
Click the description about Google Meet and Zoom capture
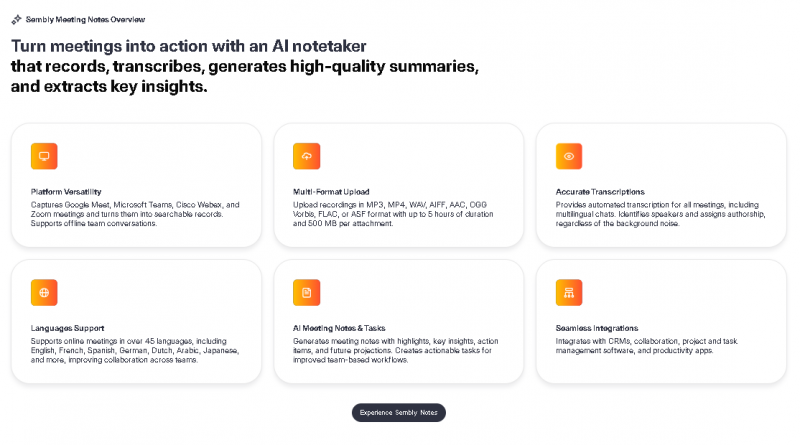(x=135, y=213)
